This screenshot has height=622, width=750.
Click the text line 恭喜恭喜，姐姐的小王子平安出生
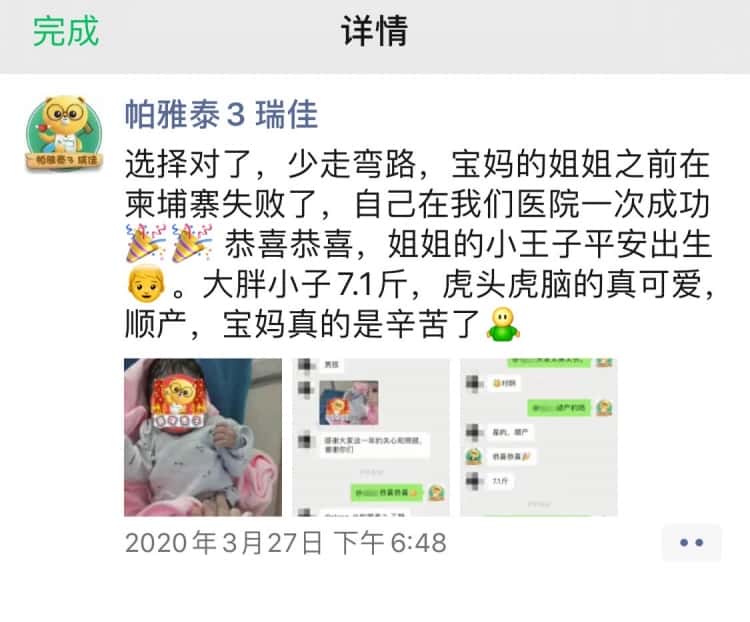[468, 244]
